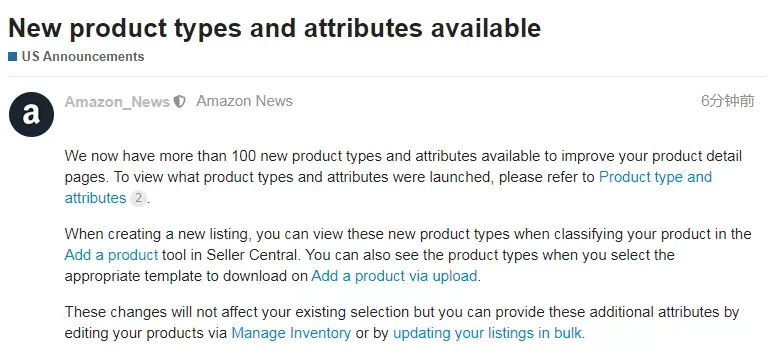Screen dimensions: 773x361
Task: Open the post timestamp 6分钟前
Action: click(x=728, y=101)
